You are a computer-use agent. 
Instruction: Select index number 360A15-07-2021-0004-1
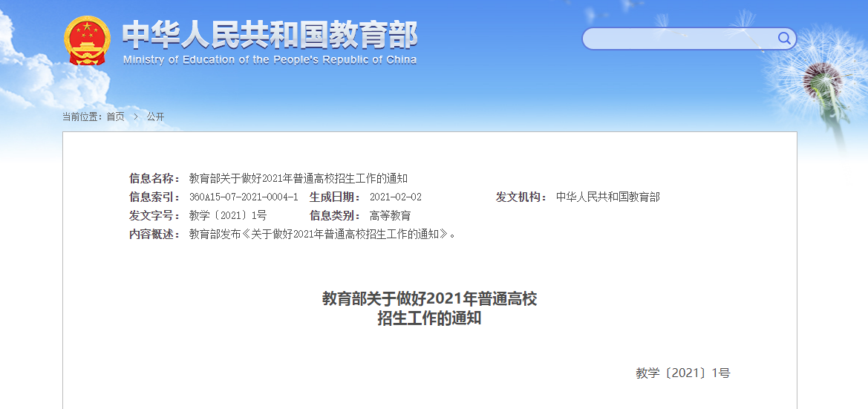click(244, 197)
